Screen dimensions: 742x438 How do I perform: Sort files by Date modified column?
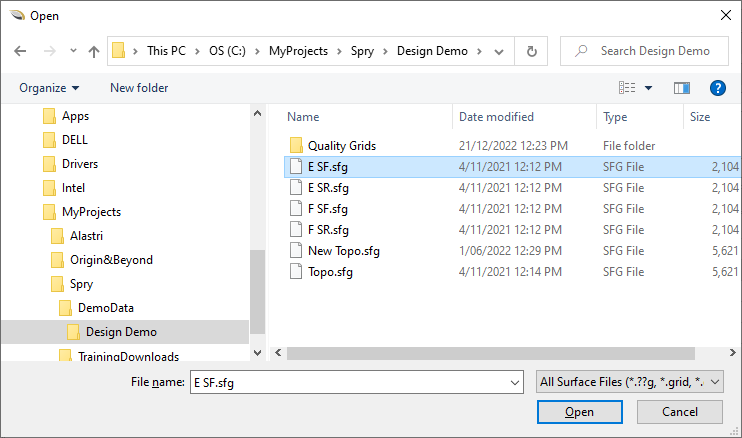pyautogui.click(x=496, y=117)
